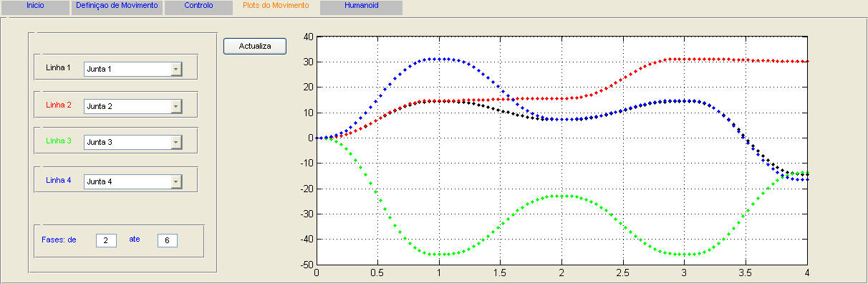Open the Linha 3 joint dropdown

click(x=133, y=142)
